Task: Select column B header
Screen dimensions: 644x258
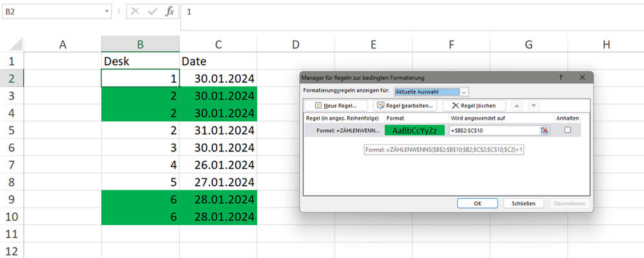Action: [x=140, y=45]
